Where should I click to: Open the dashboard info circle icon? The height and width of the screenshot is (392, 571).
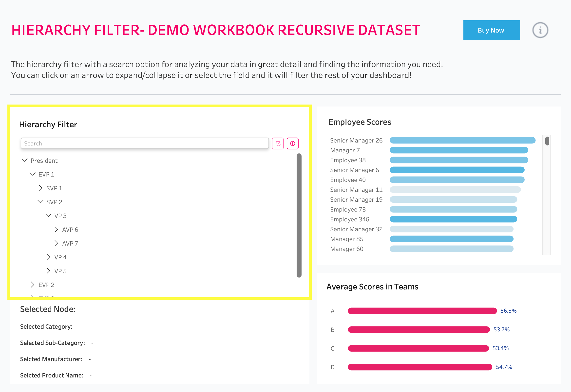coord(540,30)
